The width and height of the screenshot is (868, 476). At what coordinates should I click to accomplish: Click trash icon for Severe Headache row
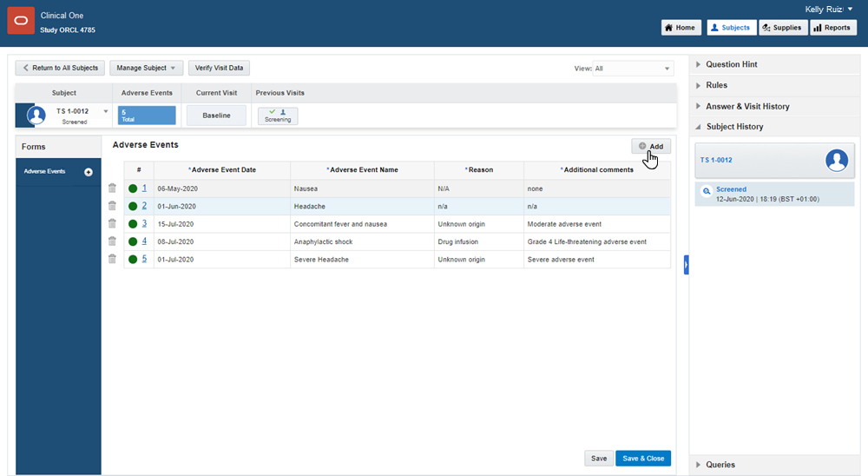tap(112, 259)
